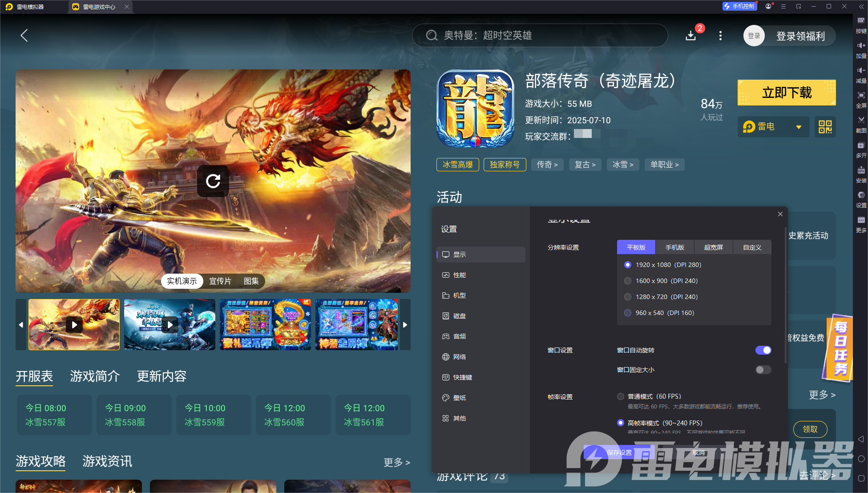Screen dimensions: 868x493
Task: Select 普通模式 (60 FPS) frame rate
Action: coord(621,396)
